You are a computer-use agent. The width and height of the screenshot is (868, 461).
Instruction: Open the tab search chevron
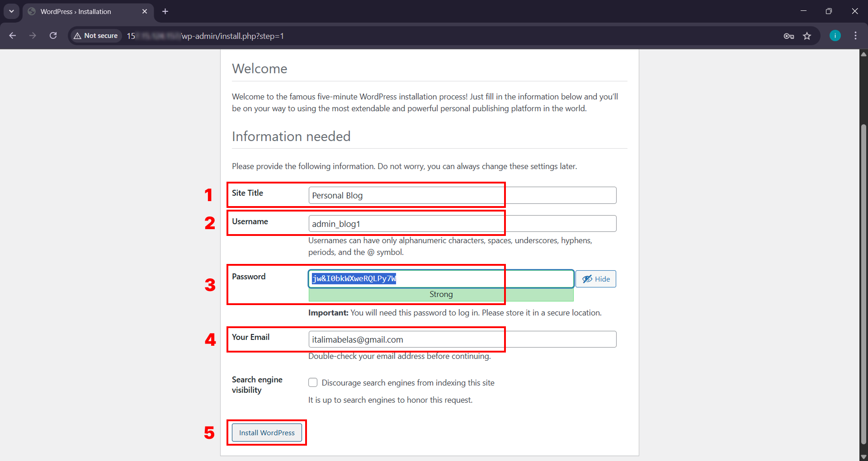click(x=11, y=11)
